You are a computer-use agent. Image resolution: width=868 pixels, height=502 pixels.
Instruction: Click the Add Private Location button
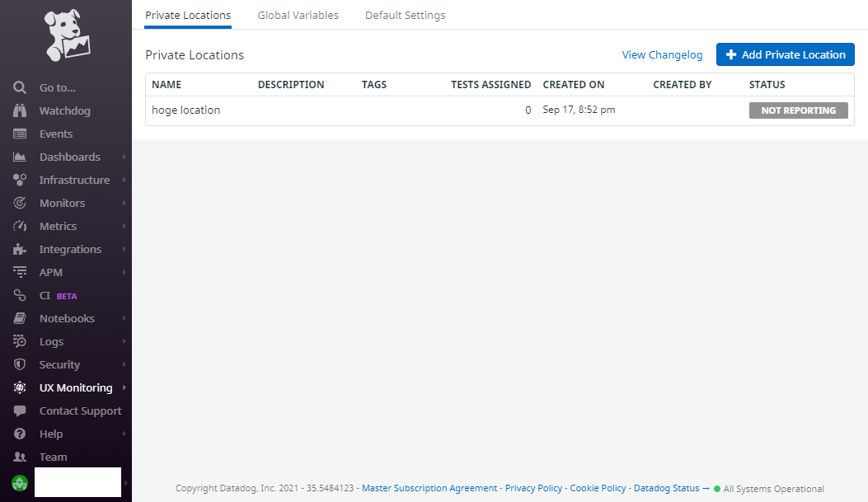[785, 54]
